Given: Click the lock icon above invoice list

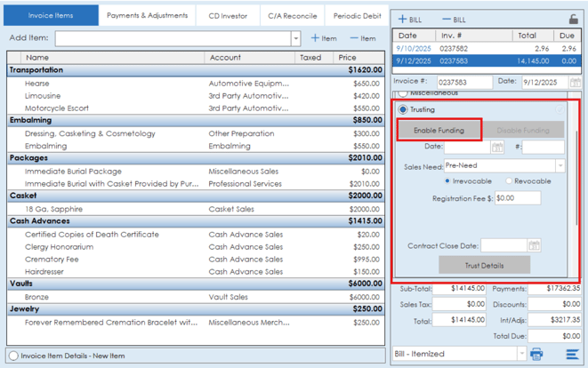Looking at the screenshot, I should [x=573, y=19].
